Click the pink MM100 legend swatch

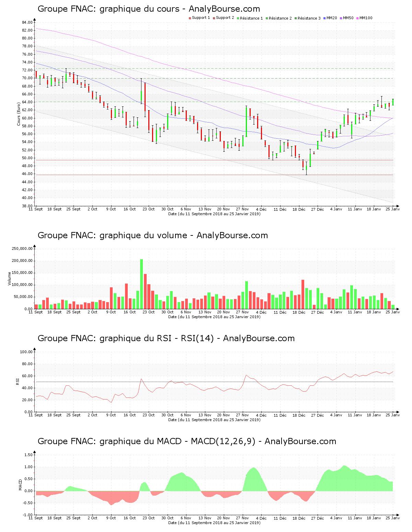357,18
